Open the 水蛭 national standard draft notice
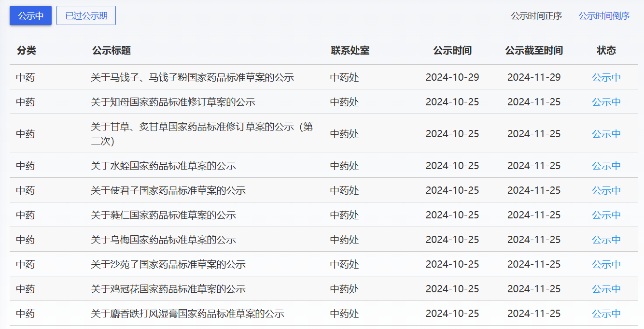This screenshot has width=644, height=329. click(163, 166)
